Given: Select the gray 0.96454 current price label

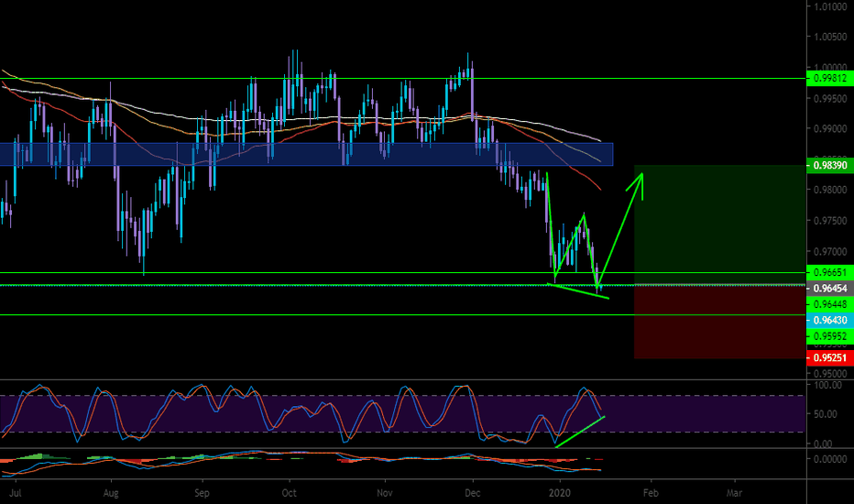Looking at the screenshot, I should 829,289.
